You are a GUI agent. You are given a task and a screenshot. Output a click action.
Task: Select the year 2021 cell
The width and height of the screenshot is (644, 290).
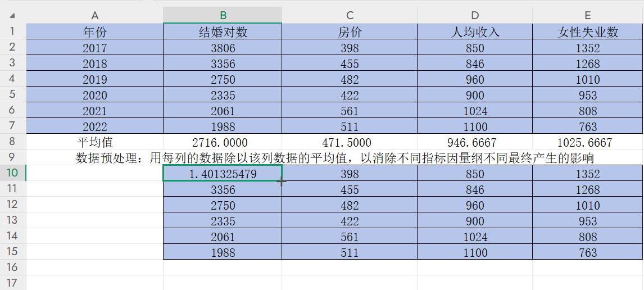(95, 111)
